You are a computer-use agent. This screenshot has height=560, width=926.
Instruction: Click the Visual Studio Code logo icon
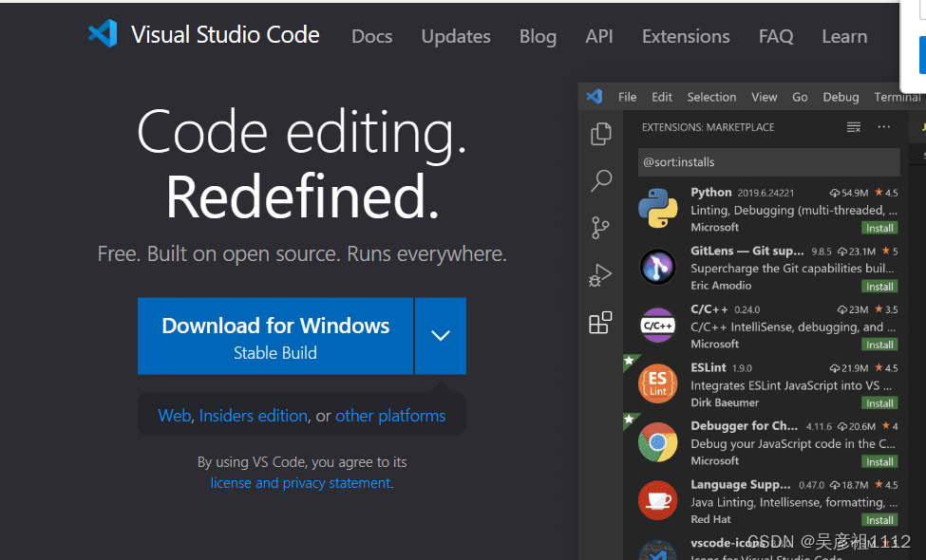click(x=103, y=33)
